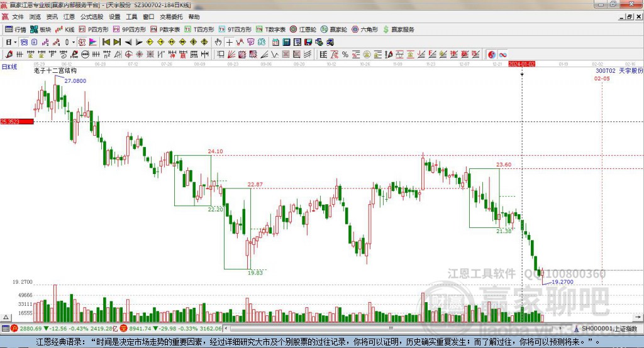Select the red pencil drawing tool
The height and width of the screenshot is (348, 644).
click(x=9, y=54)
